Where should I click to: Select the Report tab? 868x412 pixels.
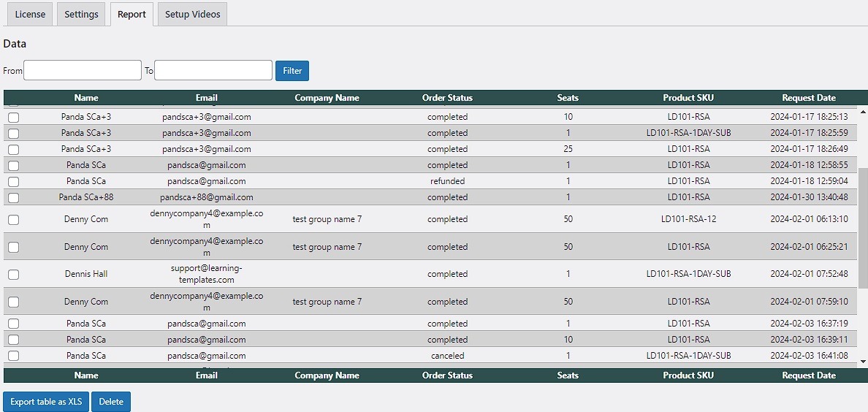pyautogui.click(x=132, y=15)
